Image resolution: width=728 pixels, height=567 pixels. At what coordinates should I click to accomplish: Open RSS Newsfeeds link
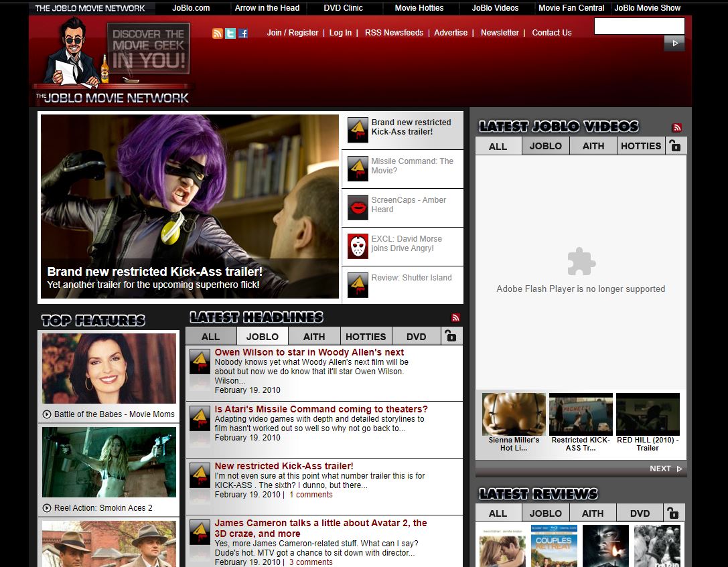(394, 33)
